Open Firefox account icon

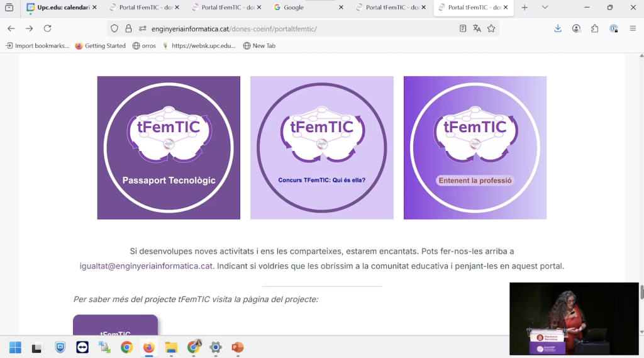tap(576, 28)
